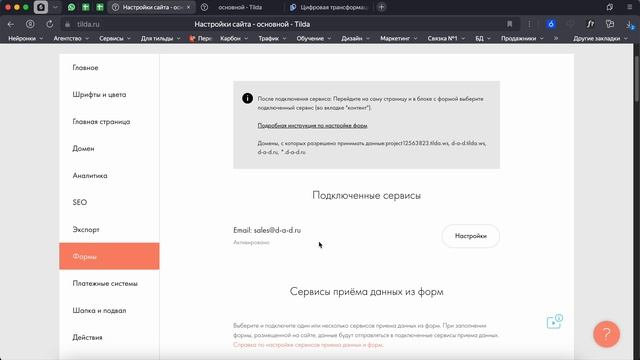Switch to the 'Цифровая трансформация' tab

pos(329,7)
